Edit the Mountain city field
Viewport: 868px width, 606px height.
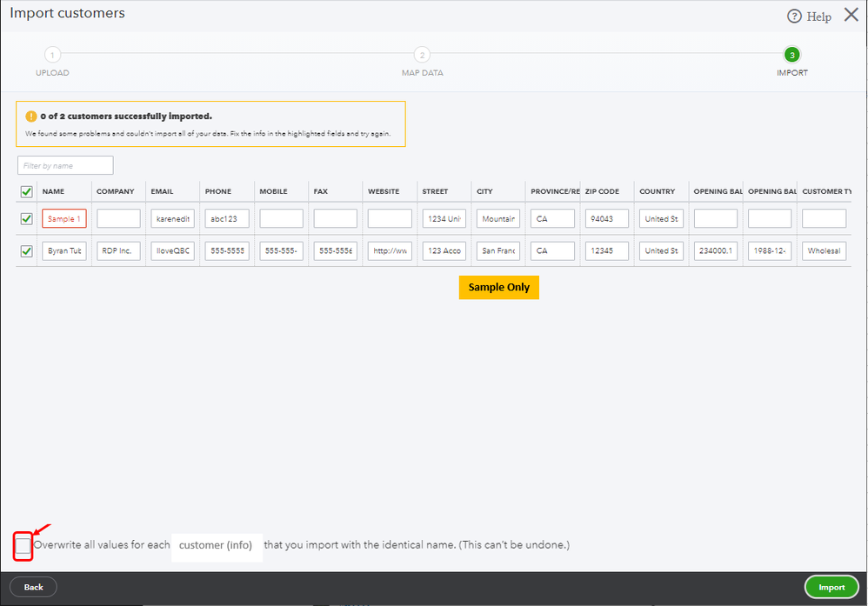(x=498, y=218)
